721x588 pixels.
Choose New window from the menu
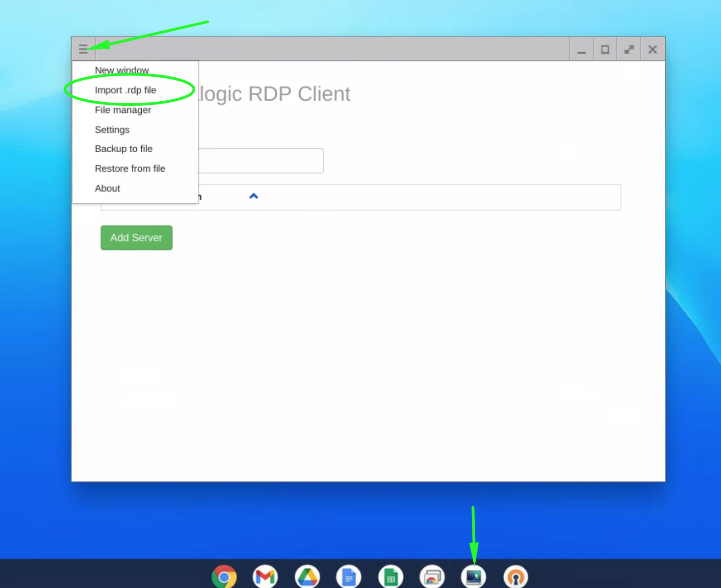coord(122,70)
